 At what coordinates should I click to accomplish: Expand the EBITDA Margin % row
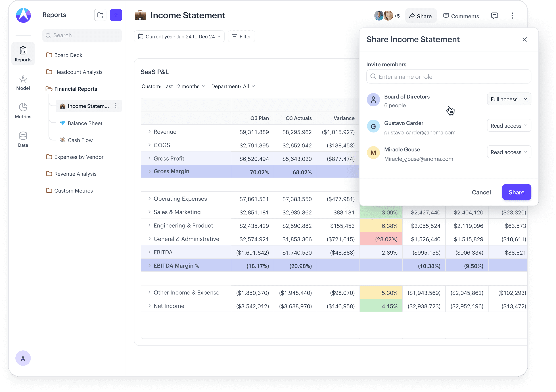coord(149,265)
